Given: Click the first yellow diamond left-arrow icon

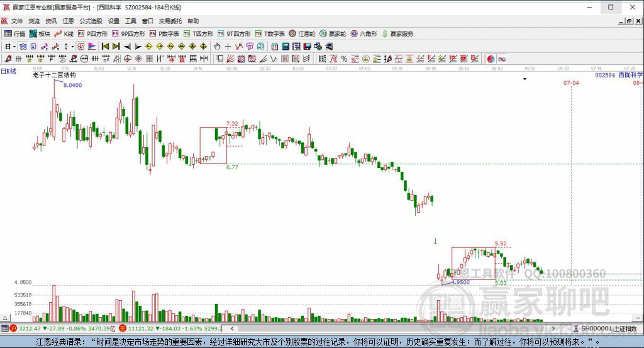Looking at the screenshot, I should tap(148, 47).
